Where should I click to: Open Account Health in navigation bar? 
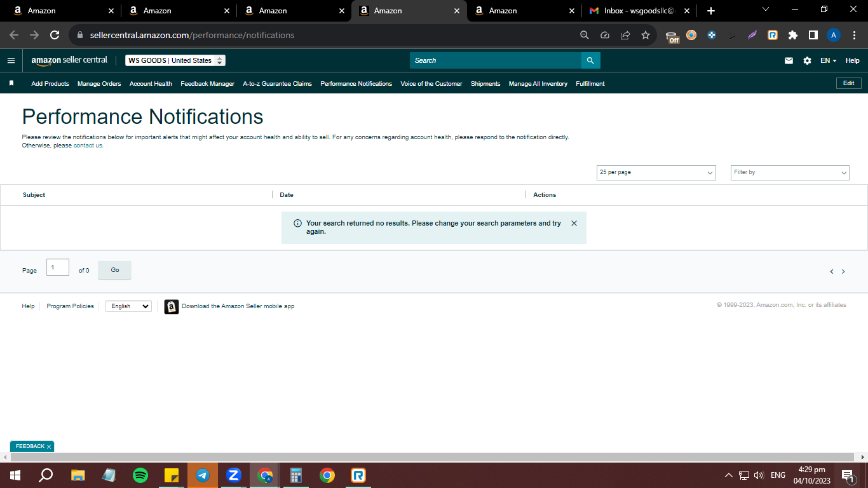point(151,84)
